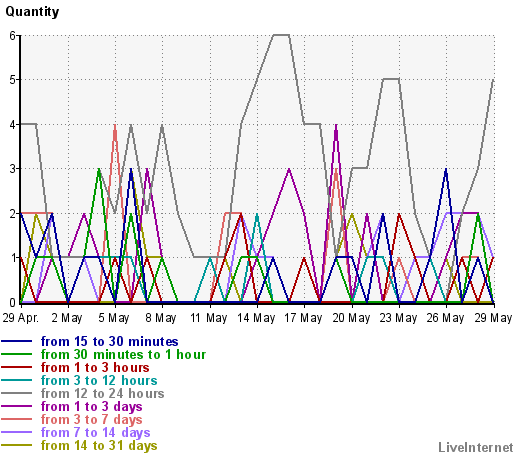Click the '20 May' x-axis label

click(351, 318)
